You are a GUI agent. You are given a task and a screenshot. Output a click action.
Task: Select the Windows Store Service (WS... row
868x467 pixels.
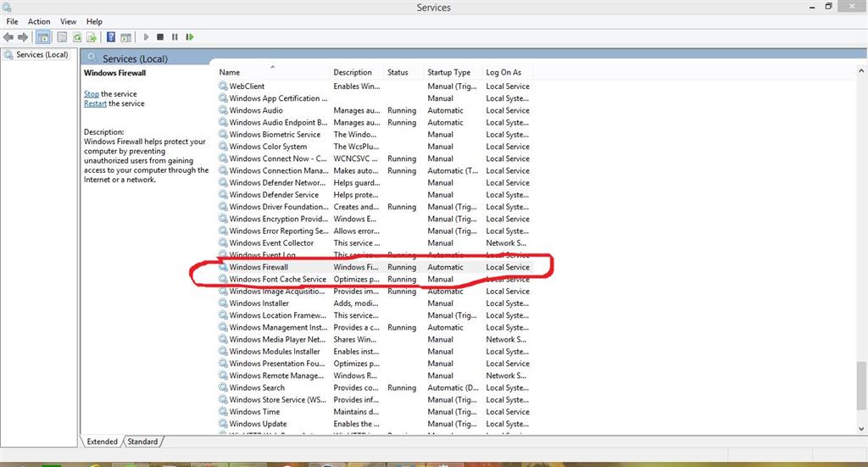click(374, 400)
